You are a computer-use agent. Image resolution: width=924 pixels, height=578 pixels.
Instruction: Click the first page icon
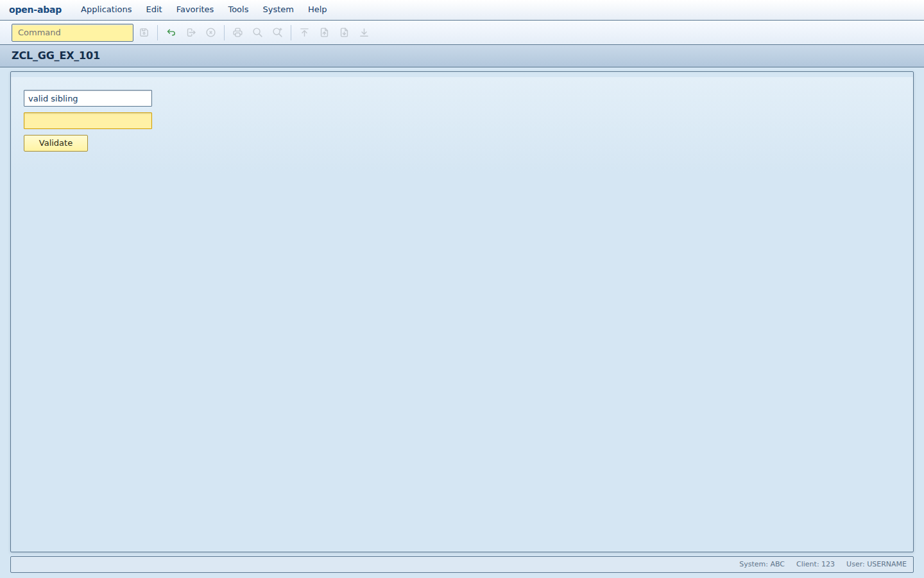pyautogui.click(x=305, y=33)
